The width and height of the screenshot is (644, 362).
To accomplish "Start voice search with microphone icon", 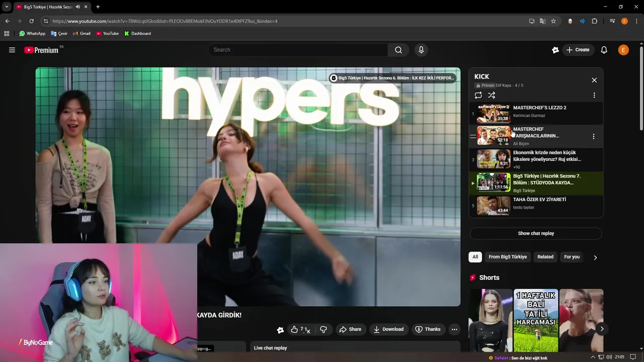I will click(x=421, y=50).
